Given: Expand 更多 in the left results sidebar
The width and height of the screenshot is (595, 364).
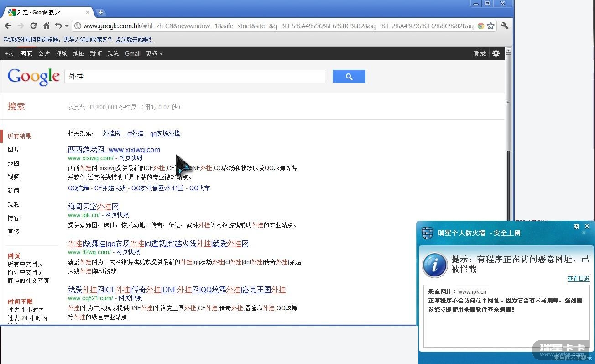Looking at the screenshot, I should pyautogui.click(x=14, y=232).
